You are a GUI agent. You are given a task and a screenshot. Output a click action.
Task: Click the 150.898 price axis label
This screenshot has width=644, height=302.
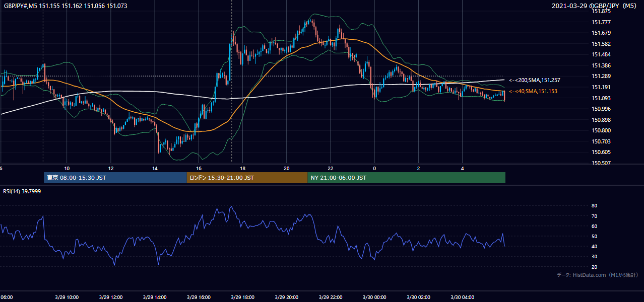pos(601,120)
